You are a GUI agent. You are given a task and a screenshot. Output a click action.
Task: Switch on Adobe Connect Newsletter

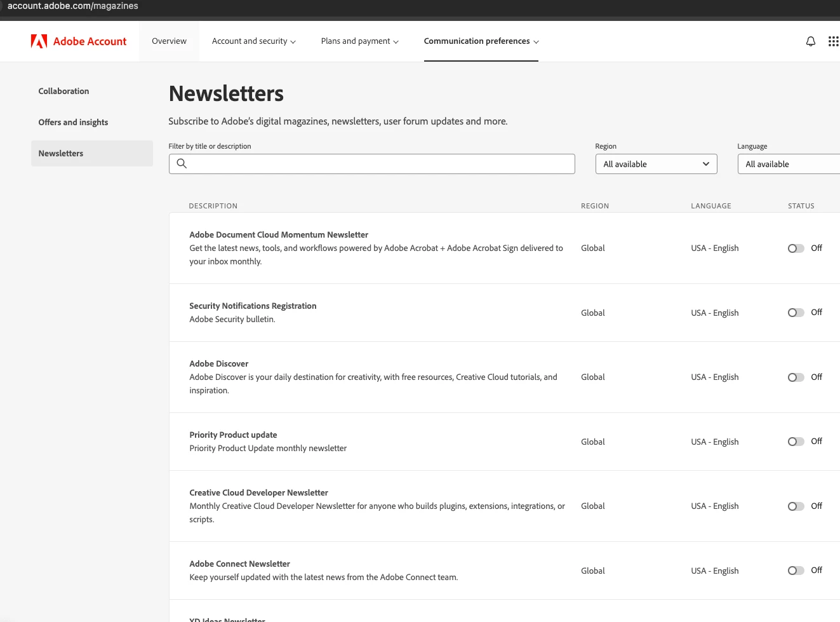(x=796, y=571)
